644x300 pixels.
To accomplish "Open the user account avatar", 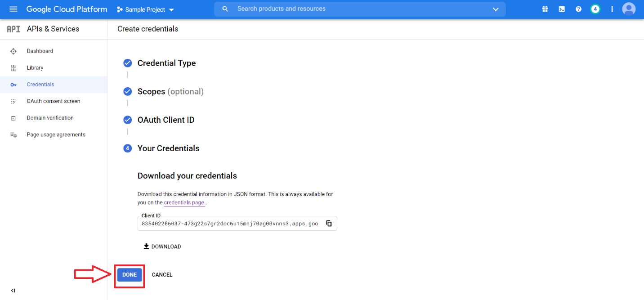I will (629, 9).
